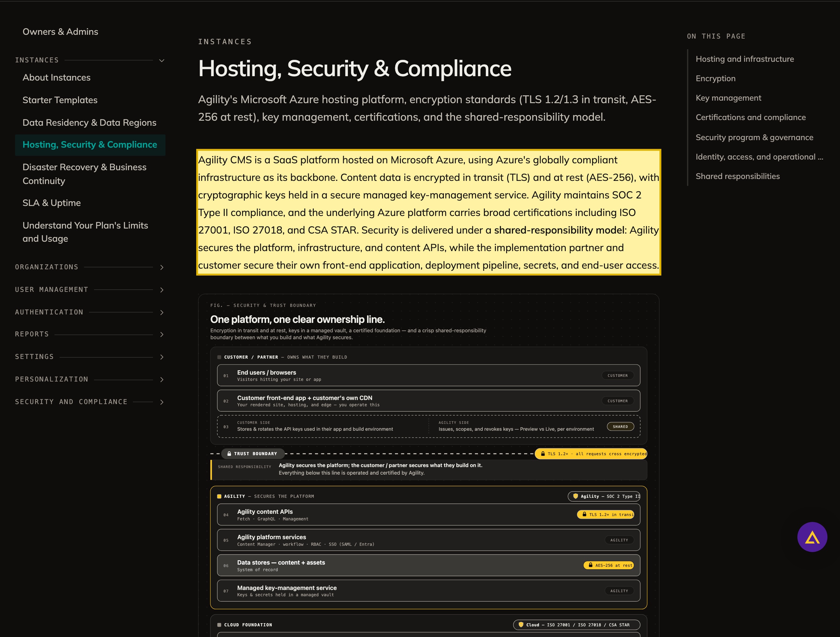Jump to Certifications and compliance section

click(750, 117)
